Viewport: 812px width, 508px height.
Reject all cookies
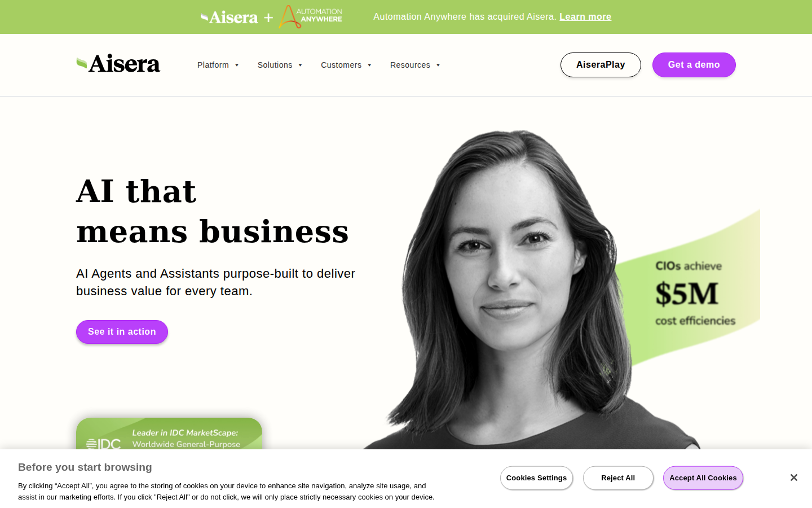pos(618,478)
